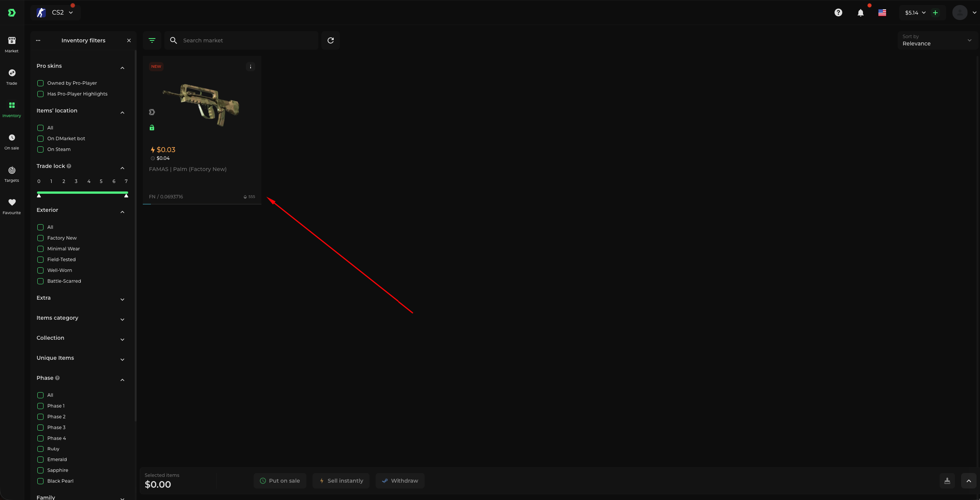Click the FAMAS | Palm (Factory New) title

tap(188, 169)
